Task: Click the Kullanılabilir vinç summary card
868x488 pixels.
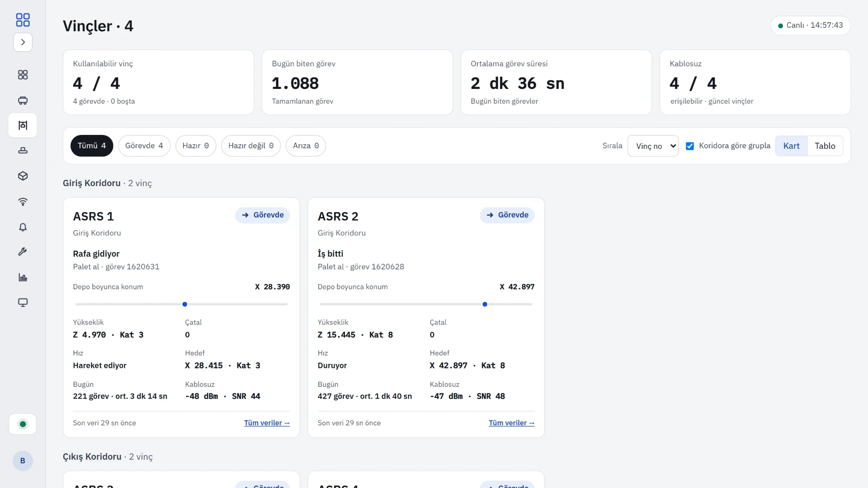Action: [x=158, y=82]
